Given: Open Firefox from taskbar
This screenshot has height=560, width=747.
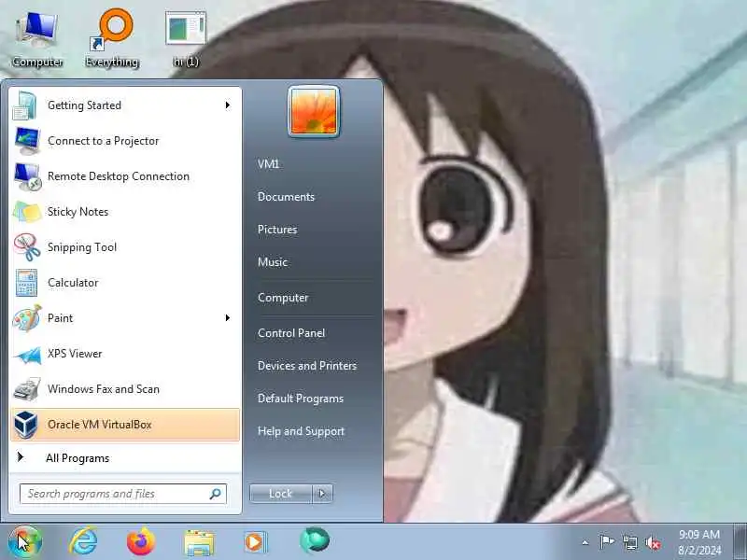Looking at the screenshot, I should pos(141,541).
